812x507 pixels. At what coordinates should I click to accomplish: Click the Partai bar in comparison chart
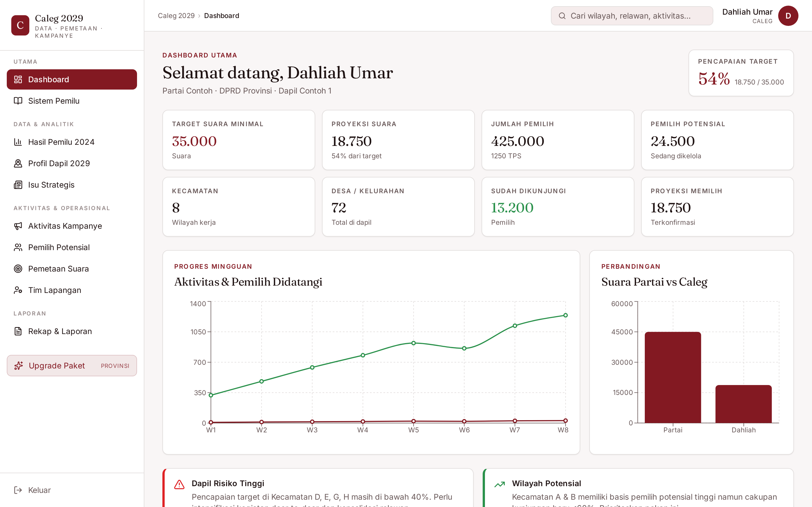pos(673,377)
